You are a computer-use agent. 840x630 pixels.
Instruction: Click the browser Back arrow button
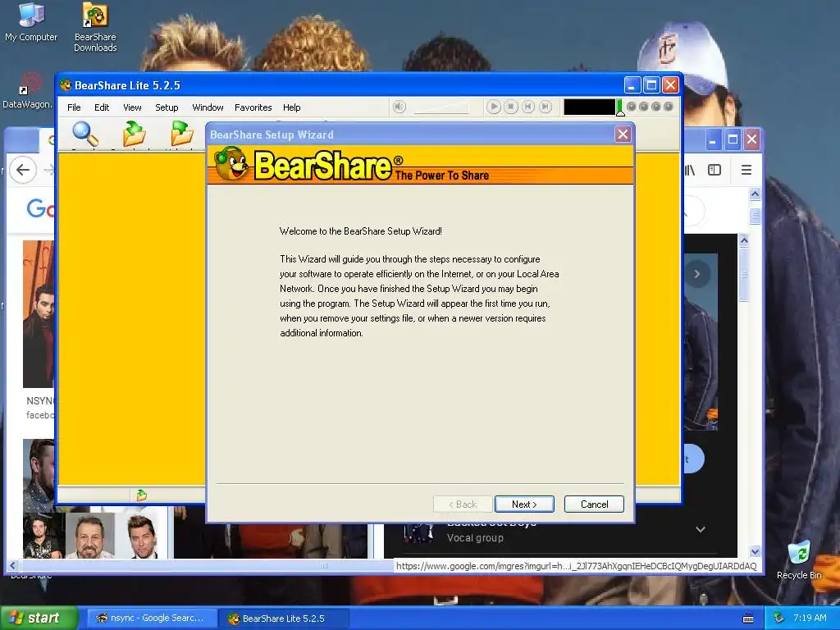coord(22,170)
